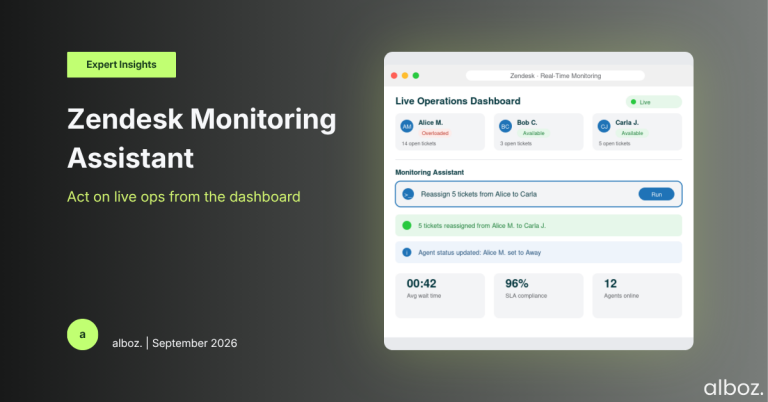Viewport: 768px width, 402px height.
Task: Click 'SLA compliance' label
Action: pyautogui.click(x=526, y=296)
